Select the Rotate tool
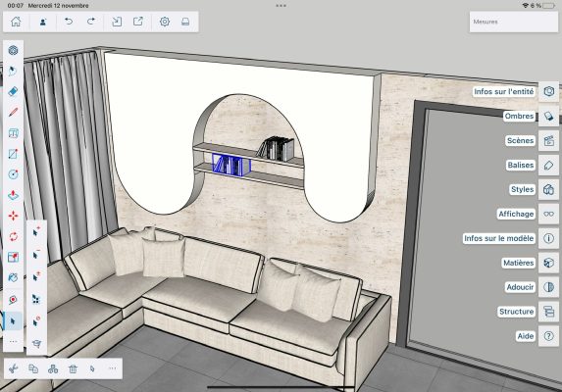Image resolution: width=562 pixels, height=392 pixels. pos(14,236)
